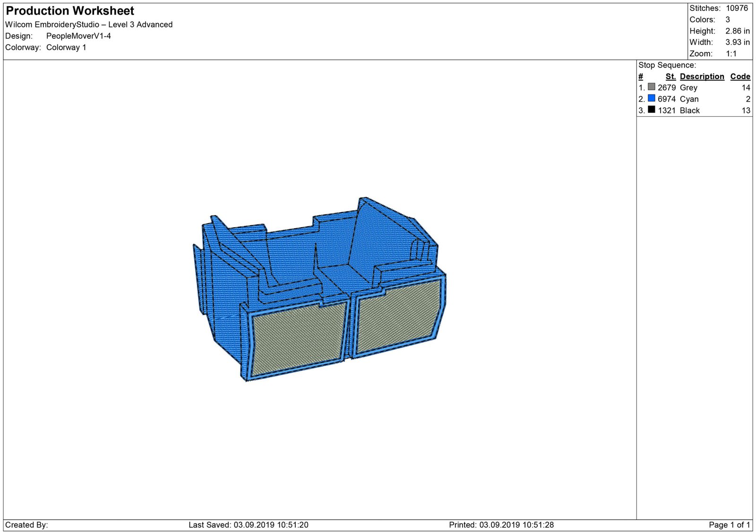This screenshot has width=756, height=532.
Task: Click the stitch count '10976'
Action: pos(737,8)
